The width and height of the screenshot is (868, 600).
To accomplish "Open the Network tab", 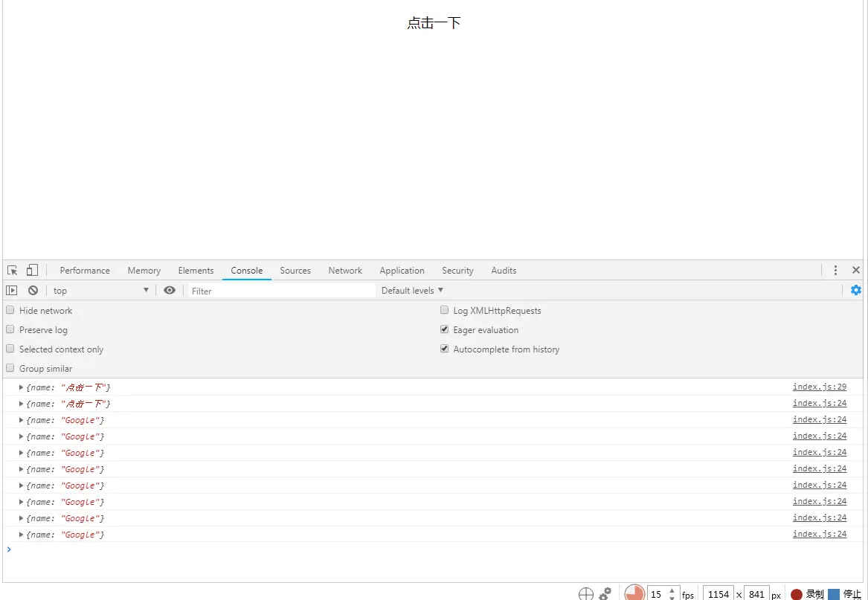I will coord(345,270).
